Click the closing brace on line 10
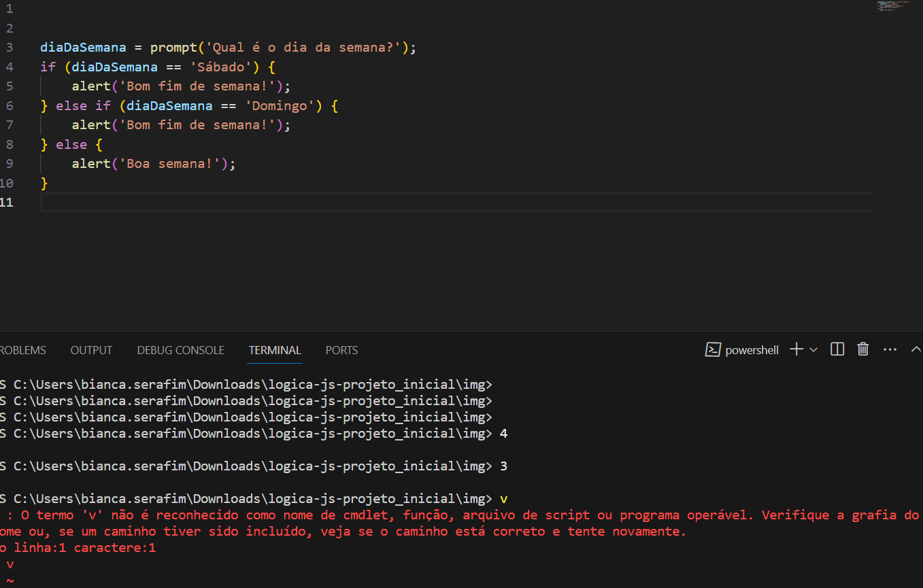 [44, 184]
